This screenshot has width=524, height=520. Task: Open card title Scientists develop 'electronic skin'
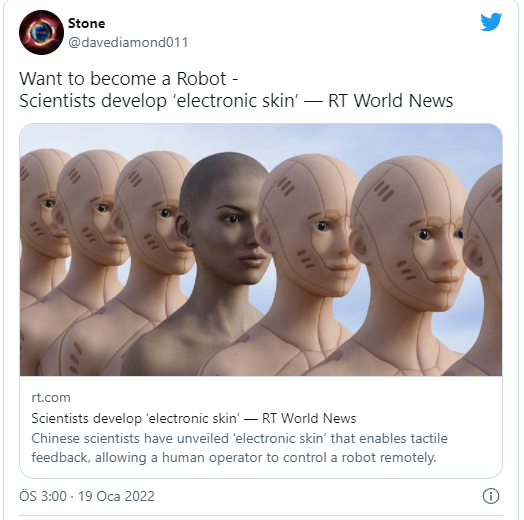193,418
